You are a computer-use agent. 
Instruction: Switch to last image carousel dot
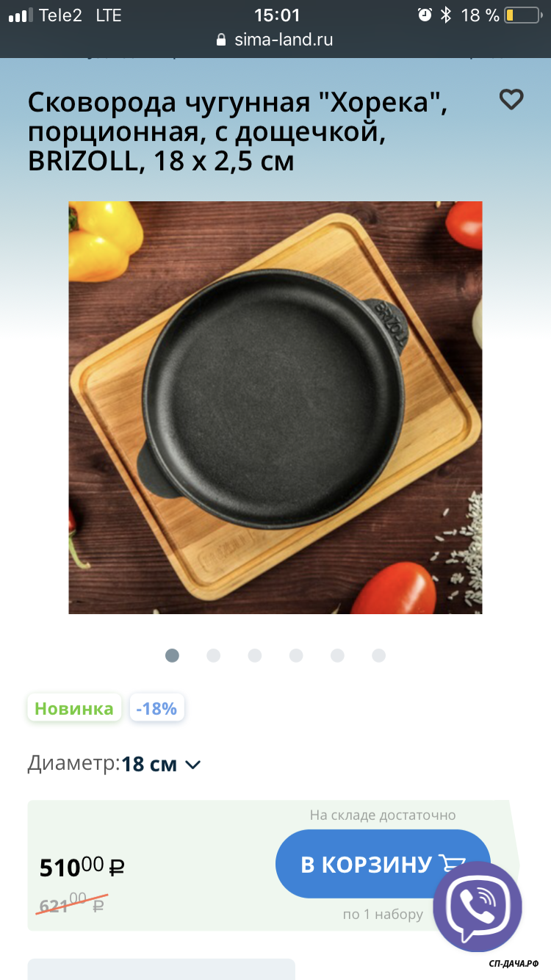point(378,655)
